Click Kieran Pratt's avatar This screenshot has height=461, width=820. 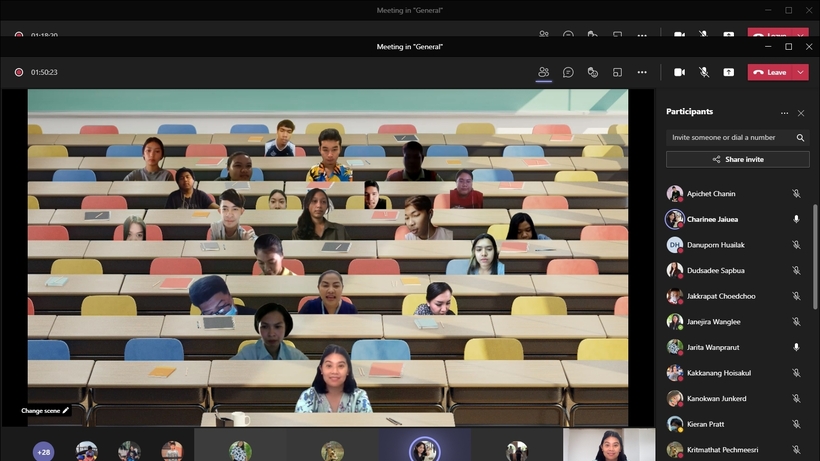[x=675, y=424]
